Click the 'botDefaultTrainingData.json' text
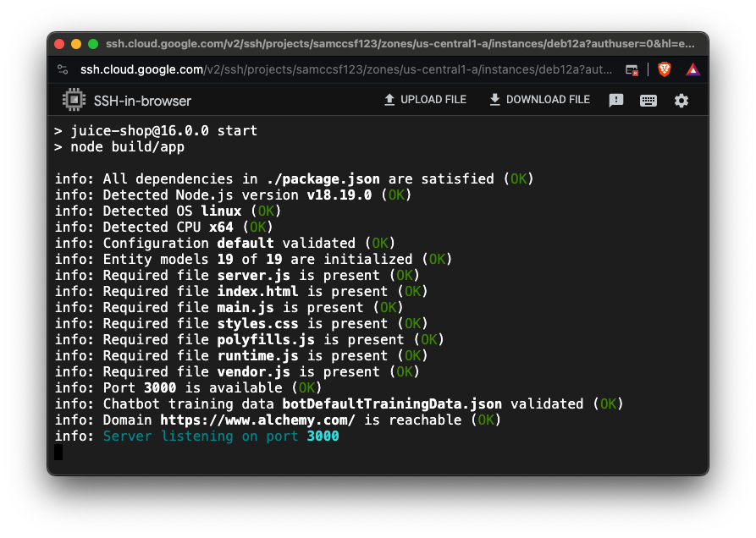Image resolution: width=756 pixels, height=538 pixels. click(x=392, y=403)
